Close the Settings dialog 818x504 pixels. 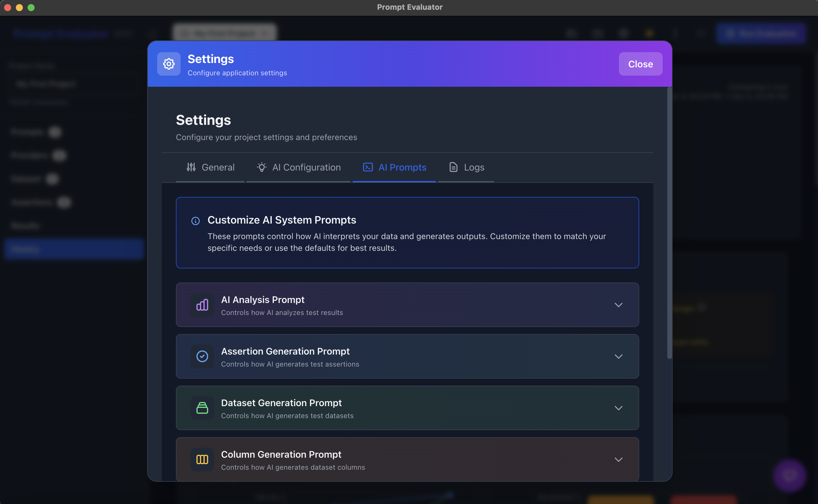click(x=640, y=64)
